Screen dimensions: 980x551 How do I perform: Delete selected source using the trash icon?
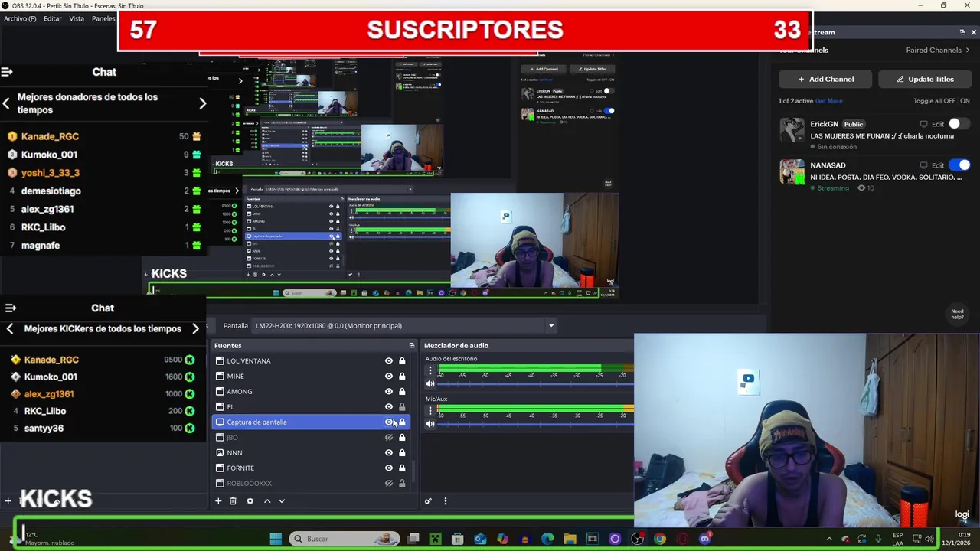point(233,501)
